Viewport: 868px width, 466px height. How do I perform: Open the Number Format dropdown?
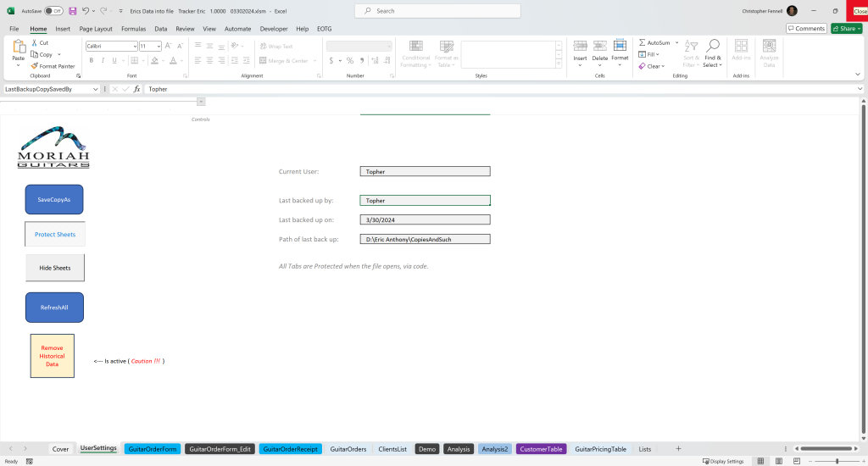pos(389,47)
